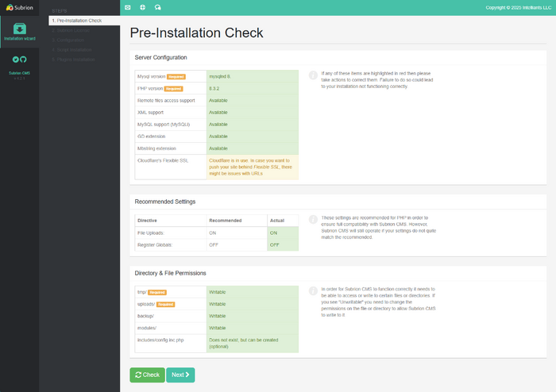Click the PHP version value '8.3.2'
The image size is (556, 392).
point(214,89)
